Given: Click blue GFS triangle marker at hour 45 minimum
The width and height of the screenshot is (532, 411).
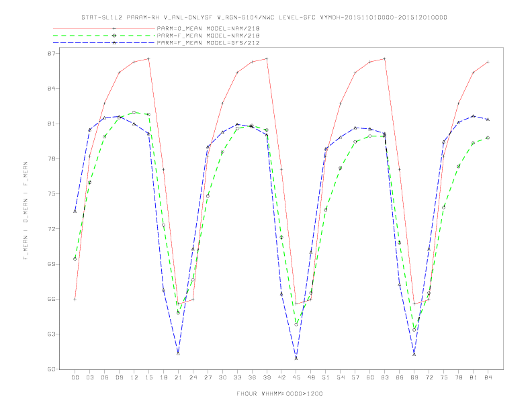Looking at the screenshot, I should [x=296, y=358].
